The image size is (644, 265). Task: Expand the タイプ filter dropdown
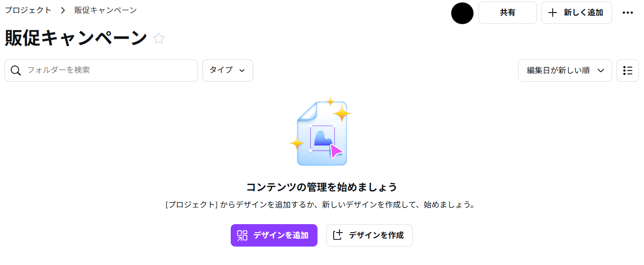228,71
